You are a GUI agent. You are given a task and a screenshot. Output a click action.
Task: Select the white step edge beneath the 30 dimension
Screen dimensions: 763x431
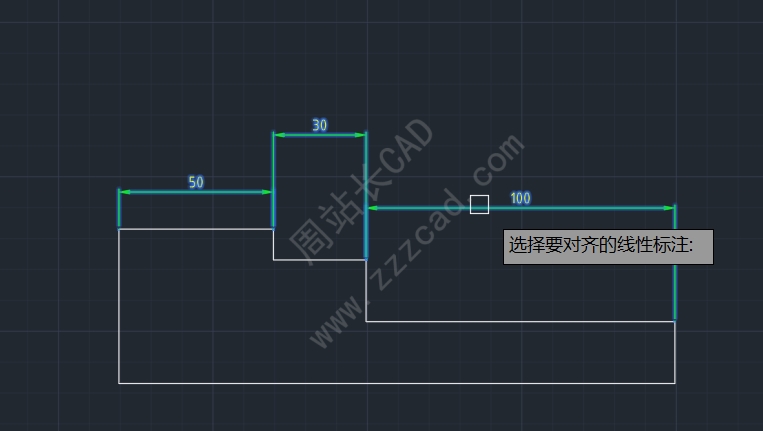coord(320,260)
